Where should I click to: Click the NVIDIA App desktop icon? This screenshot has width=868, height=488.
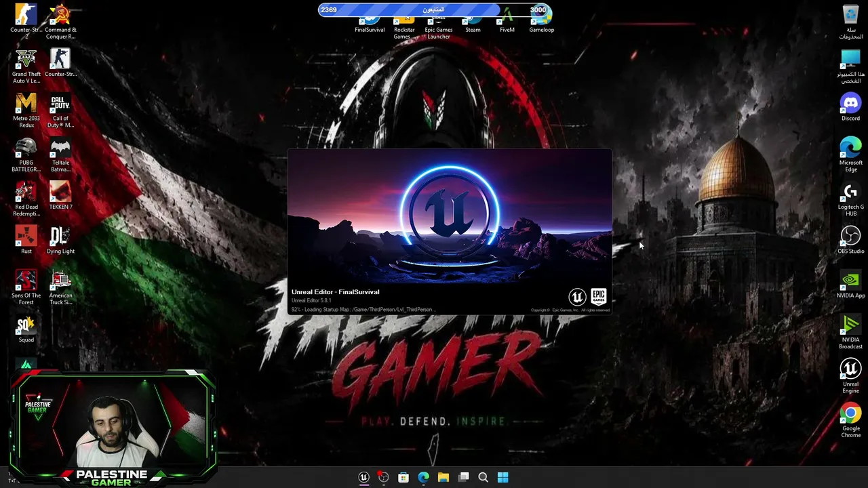pyautogui.click(x=850, y=284)
